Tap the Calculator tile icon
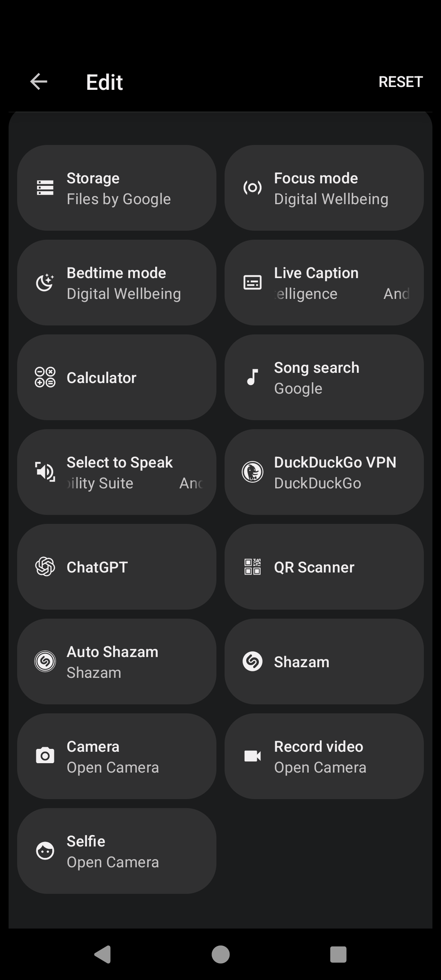This screenshot has width=441, height=980. [45, 377]
